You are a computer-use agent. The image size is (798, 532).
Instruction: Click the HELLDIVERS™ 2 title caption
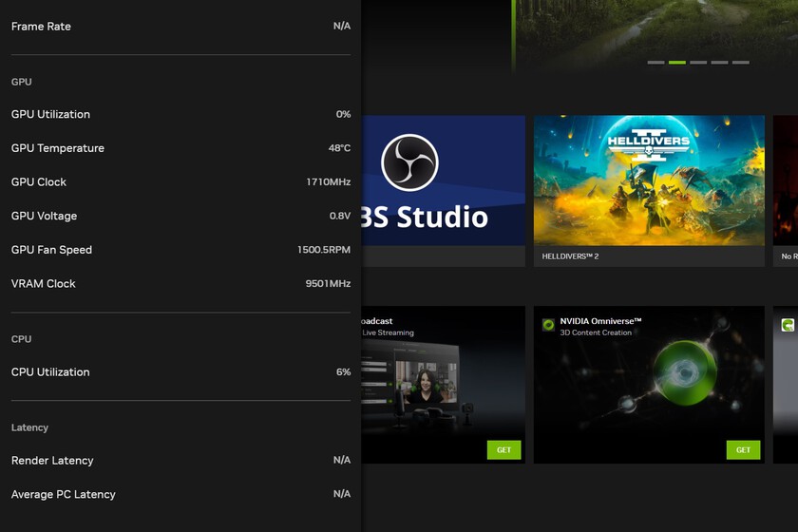[x=570, y=256]
